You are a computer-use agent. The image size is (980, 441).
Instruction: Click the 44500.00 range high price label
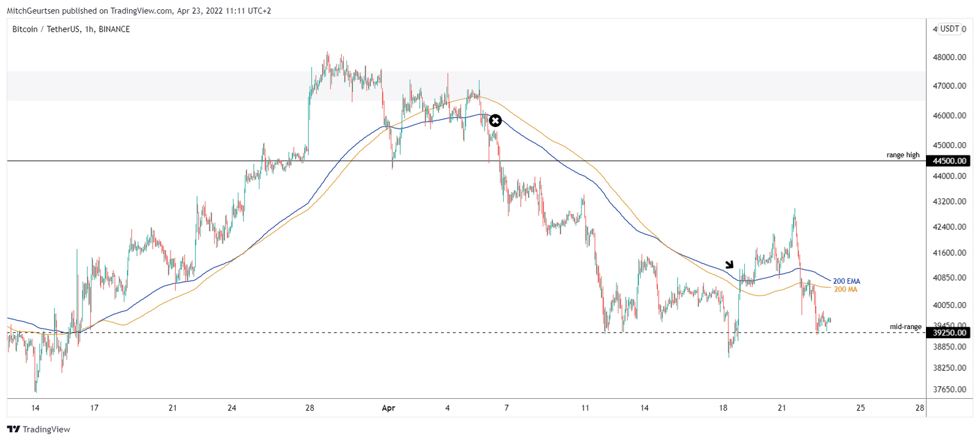click(948, 161)
